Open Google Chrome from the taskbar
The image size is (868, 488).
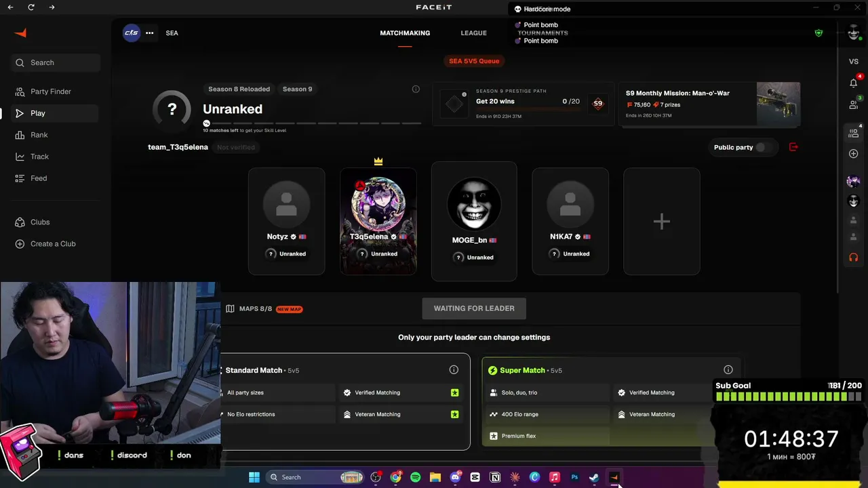pos(395,477)
